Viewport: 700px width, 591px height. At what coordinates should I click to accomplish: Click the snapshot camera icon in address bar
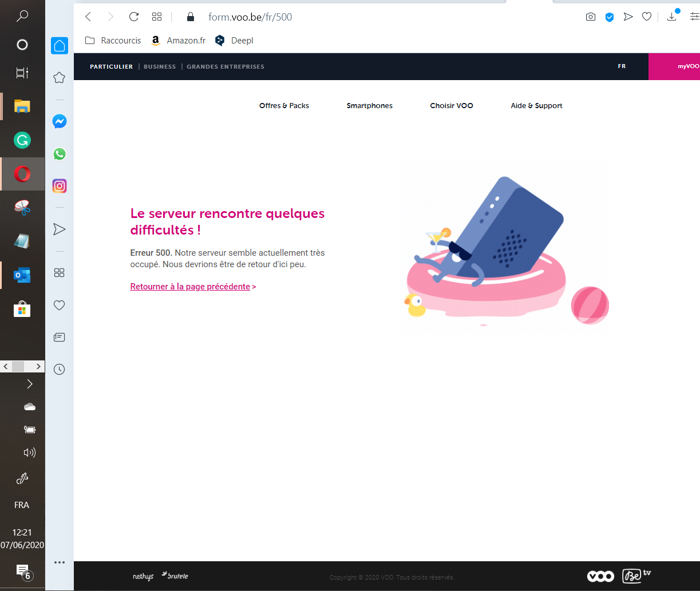(591, 17)
